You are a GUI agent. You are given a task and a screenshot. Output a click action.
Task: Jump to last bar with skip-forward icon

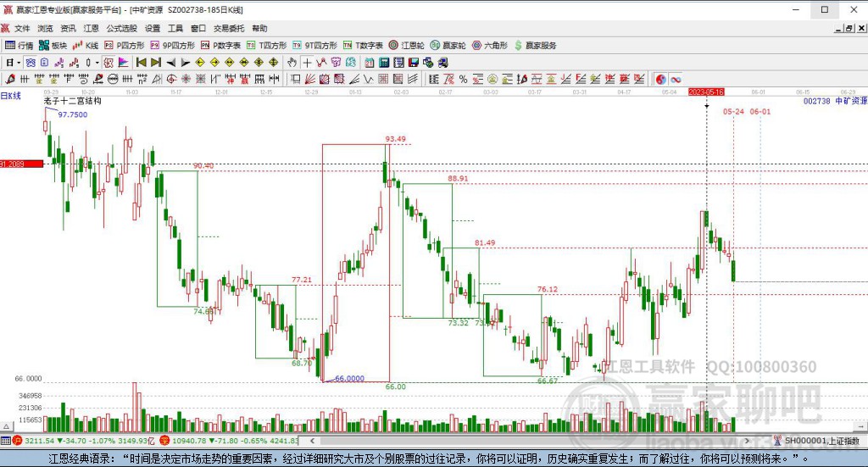coord(156,63)
